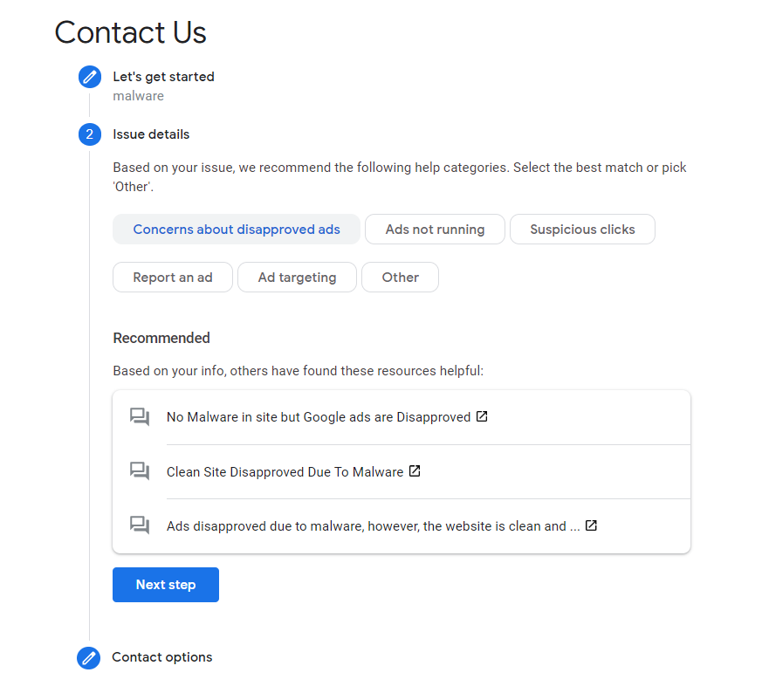
Task: Click the pencil icon beside Contact options
Action: pos(89,657)
